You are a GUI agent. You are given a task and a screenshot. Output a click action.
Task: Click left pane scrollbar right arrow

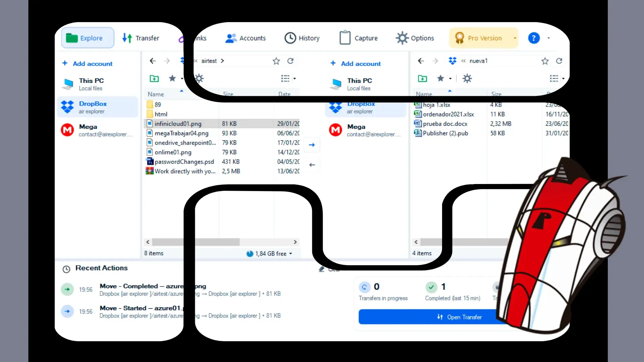point(295,242)
